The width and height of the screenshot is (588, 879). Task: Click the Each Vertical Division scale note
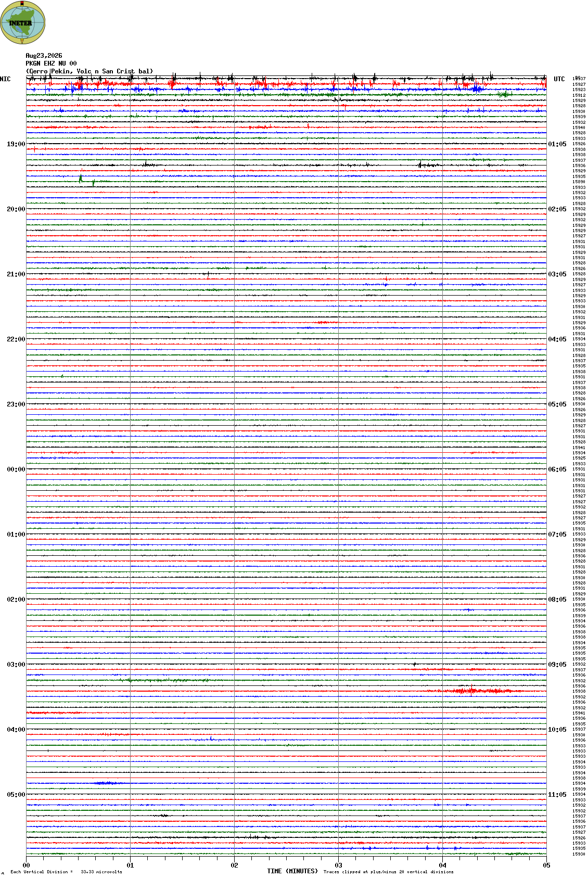click(x=66, y=872)
